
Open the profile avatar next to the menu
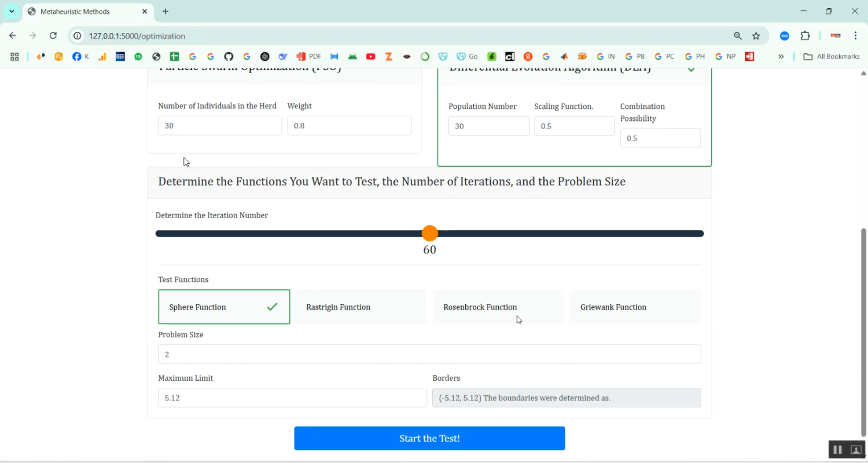835,36
